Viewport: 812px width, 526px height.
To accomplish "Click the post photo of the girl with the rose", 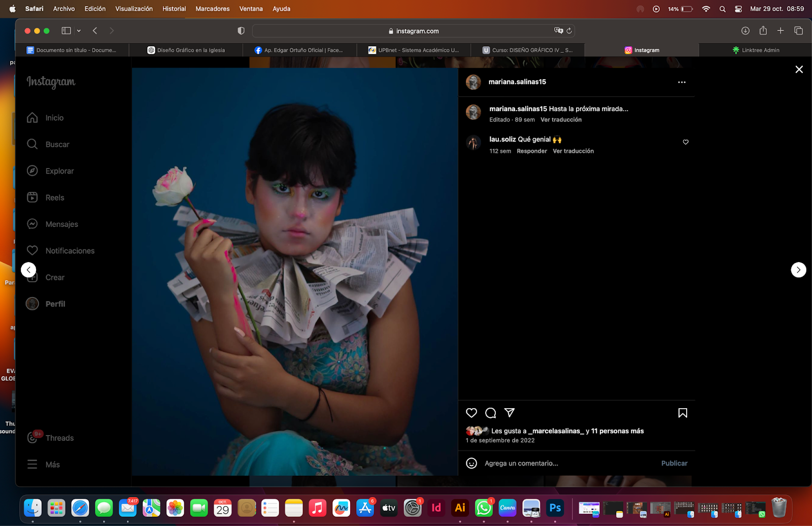I will pos(295,272).
